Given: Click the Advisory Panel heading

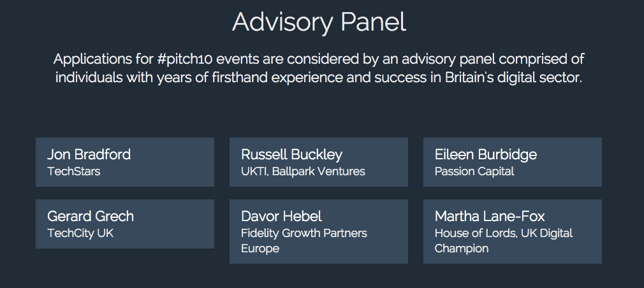Looking at the screenshot, I should [319, 22].
